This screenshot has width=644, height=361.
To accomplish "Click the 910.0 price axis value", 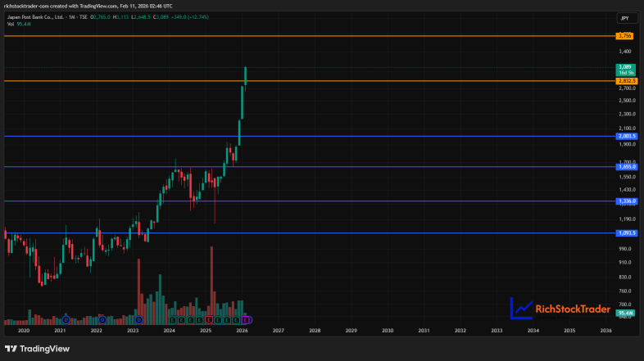I will [x=626, y=262].
